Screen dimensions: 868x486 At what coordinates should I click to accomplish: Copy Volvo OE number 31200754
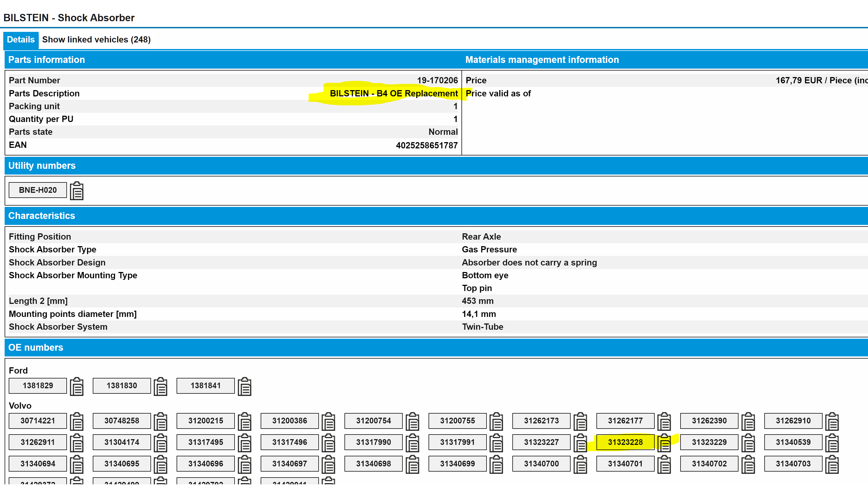[x=413, y=421]
